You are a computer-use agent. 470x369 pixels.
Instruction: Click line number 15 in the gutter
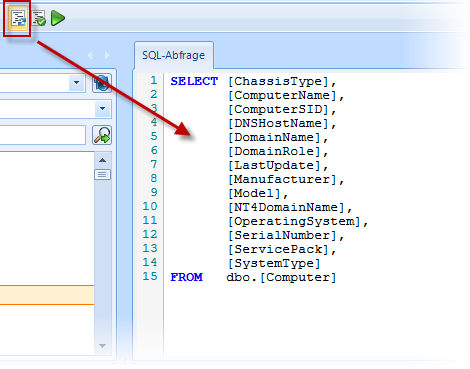coord(150,276)
